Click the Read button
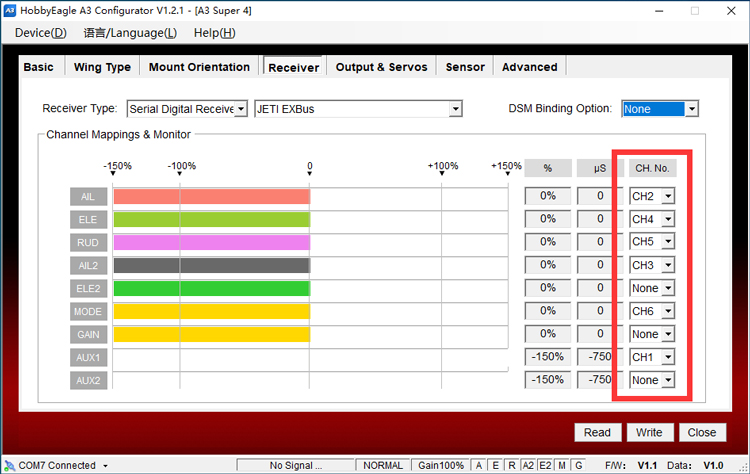 (597, 432)
